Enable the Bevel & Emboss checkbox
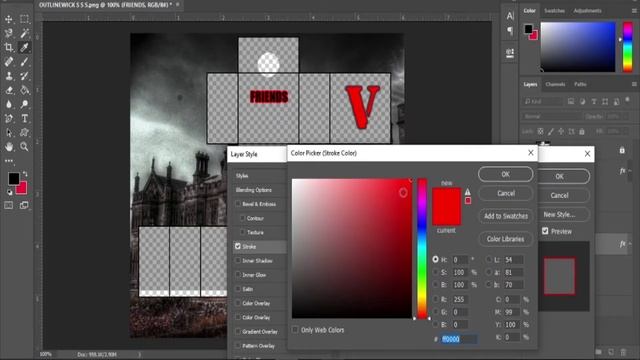The image size is (640, 360). click(238, 204)
